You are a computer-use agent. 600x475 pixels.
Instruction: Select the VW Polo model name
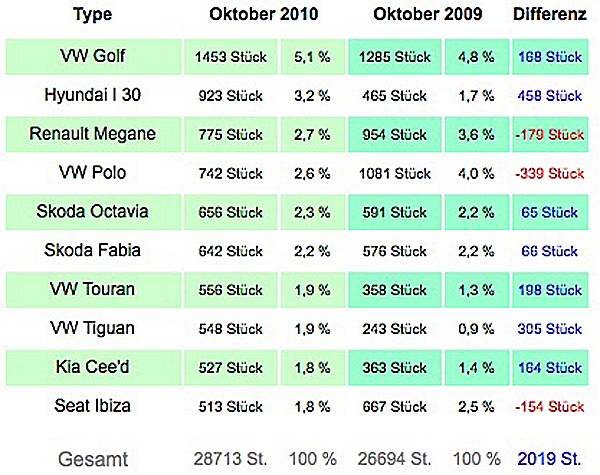click(x=93, y=173)
